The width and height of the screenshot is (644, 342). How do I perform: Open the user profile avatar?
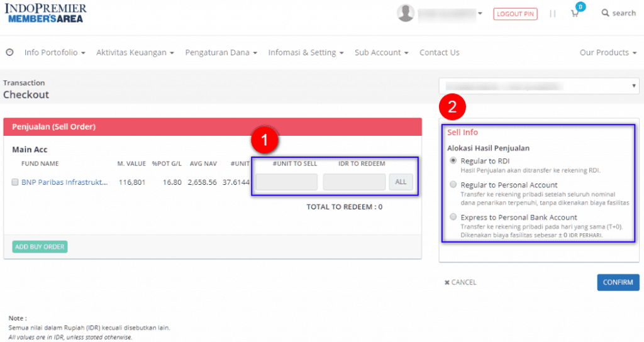pyautogui.click(x=406, y=13)
